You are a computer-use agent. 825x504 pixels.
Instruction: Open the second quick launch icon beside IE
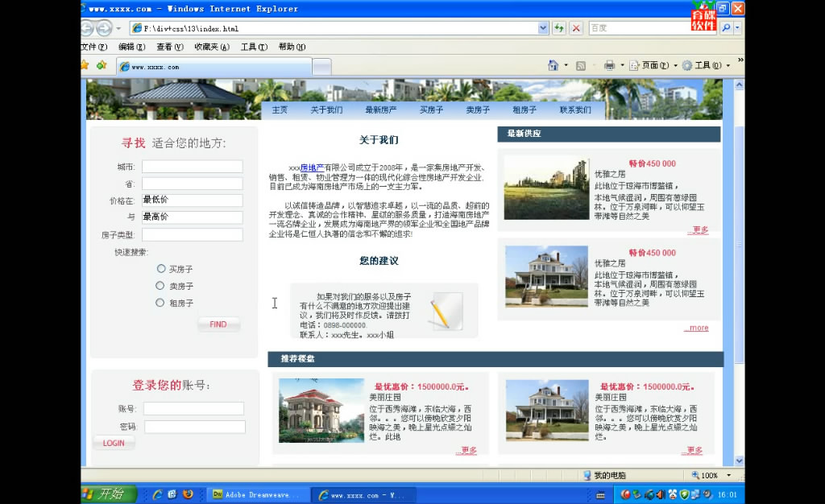point(172,494)
